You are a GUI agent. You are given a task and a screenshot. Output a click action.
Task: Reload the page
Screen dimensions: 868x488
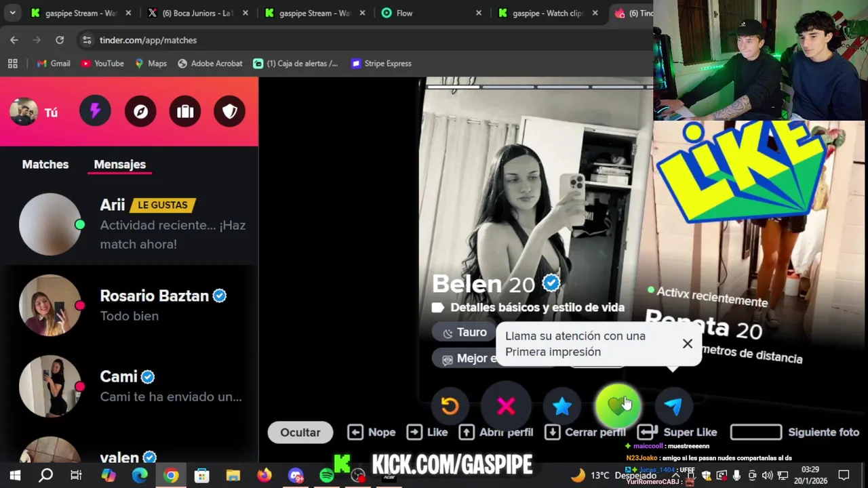pyautogui.click(x=60, y=40)
